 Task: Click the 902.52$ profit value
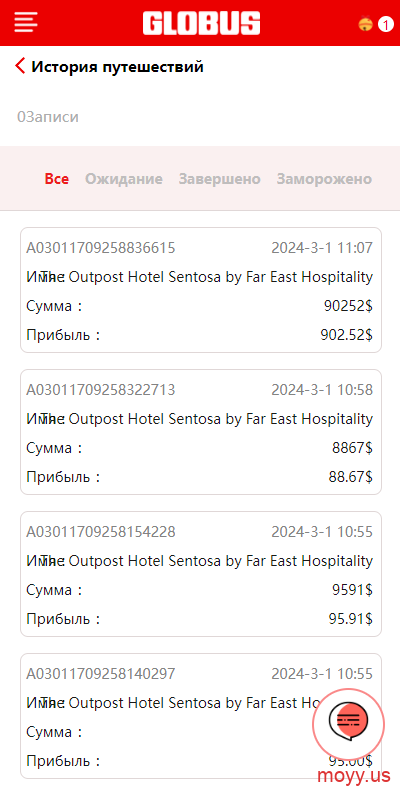(x=347, y=335)
